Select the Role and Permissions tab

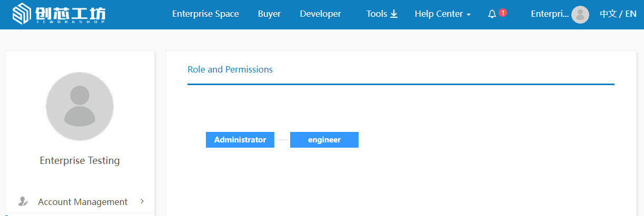(230, 69)
